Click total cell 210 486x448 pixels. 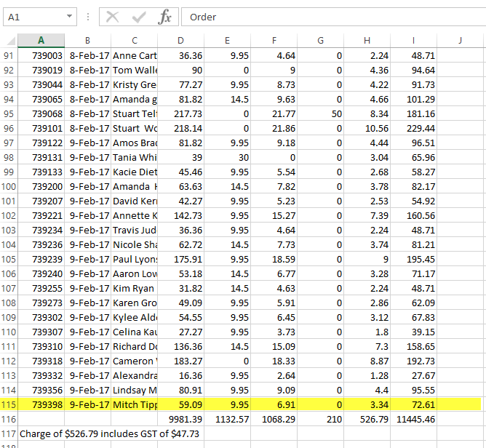(x=321, y=419)
